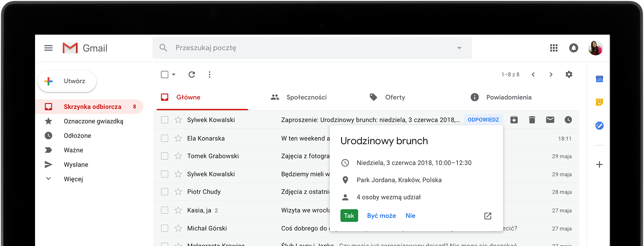Mark invitation email as unread
This screenshot has height=246, width=644.
click(550, 120)
